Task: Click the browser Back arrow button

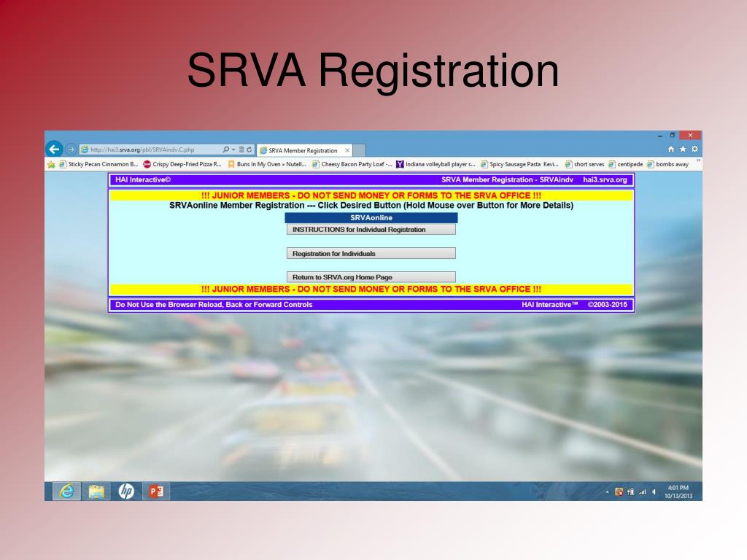Action: click(x=54, y=149)
